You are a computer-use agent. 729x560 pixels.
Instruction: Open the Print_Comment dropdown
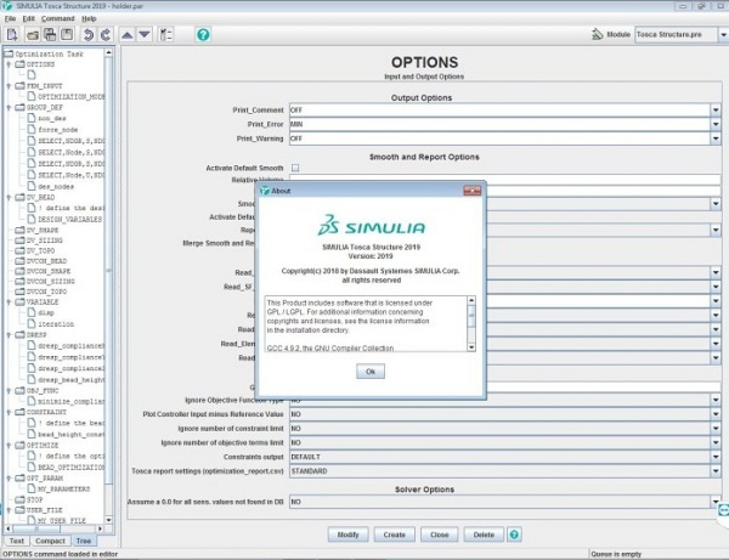coord(715,110)
